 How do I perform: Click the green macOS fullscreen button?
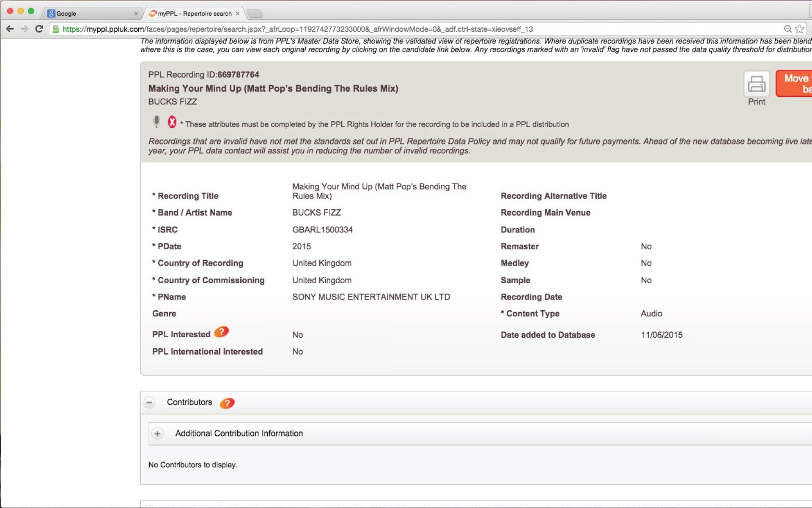tap(31, 11)
